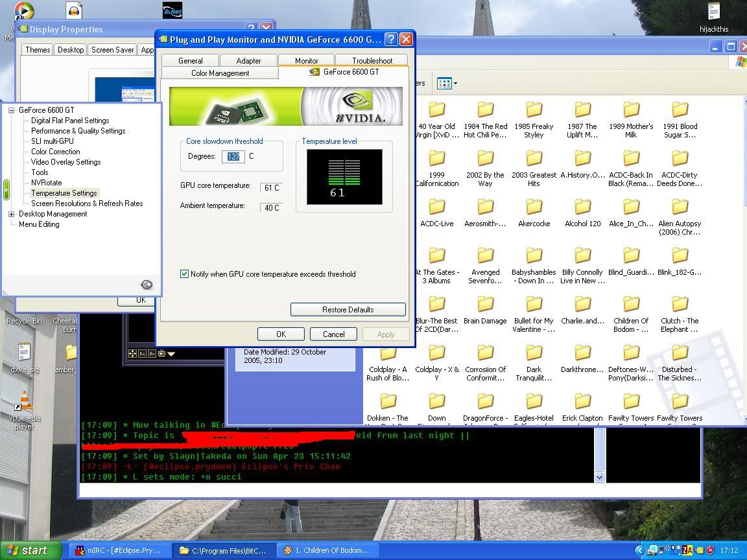Select the 2002 By the Way folder
Screen dimensions: 747x560
[x=486, y=168]
